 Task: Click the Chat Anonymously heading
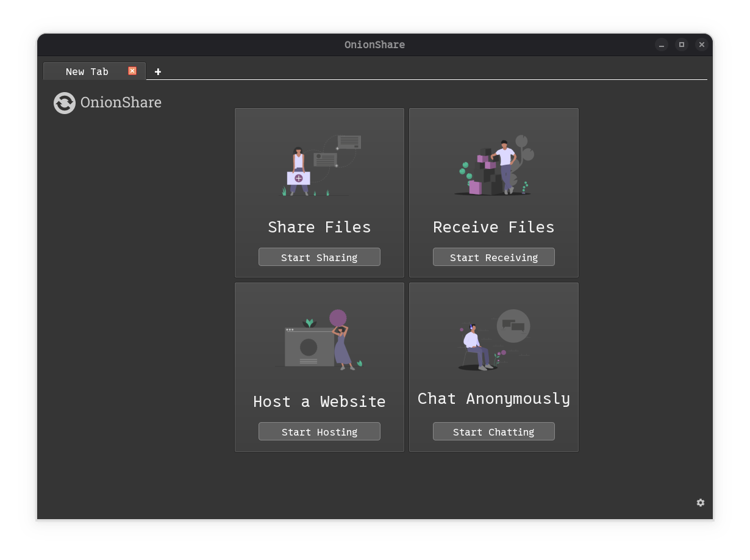tap(494, 398)
